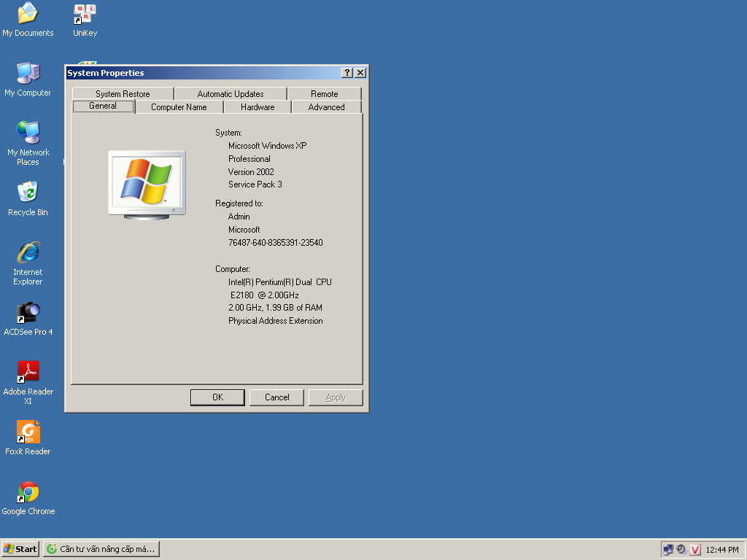Click the E2180 @ 2.00GHz line
Image resolution: width=747 pixels, height=560 pixels.
coord(264,295)
